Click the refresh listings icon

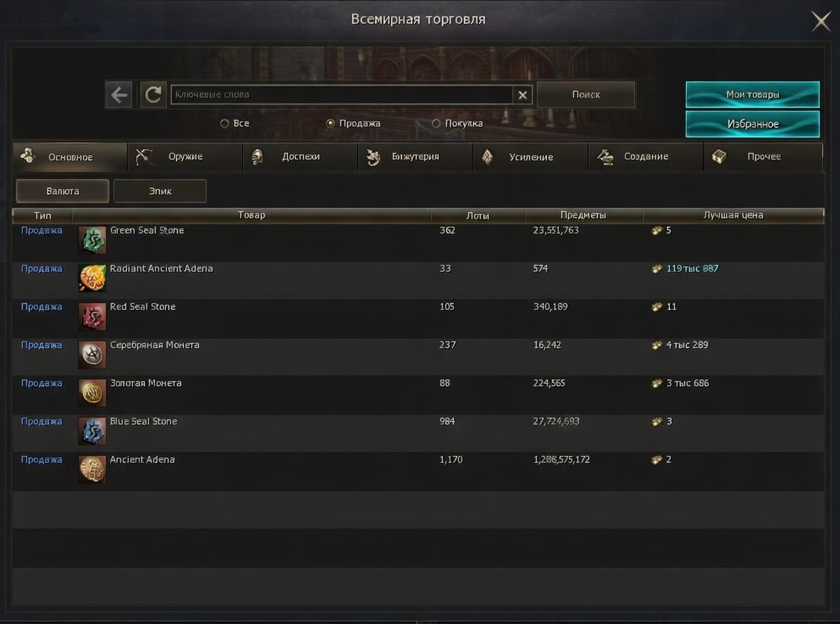pyautogui.click(x=153, y=95)
